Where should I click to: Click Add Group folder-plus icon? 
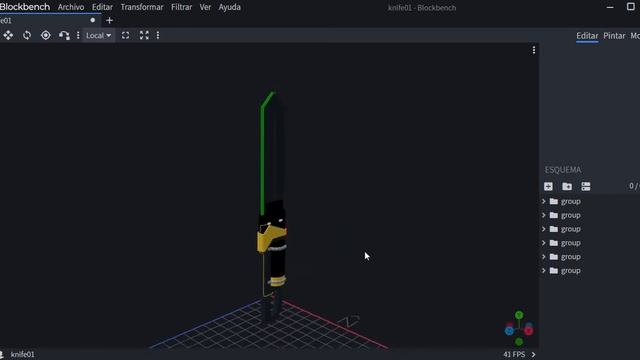pyautogui.click(x=567, y=187)
